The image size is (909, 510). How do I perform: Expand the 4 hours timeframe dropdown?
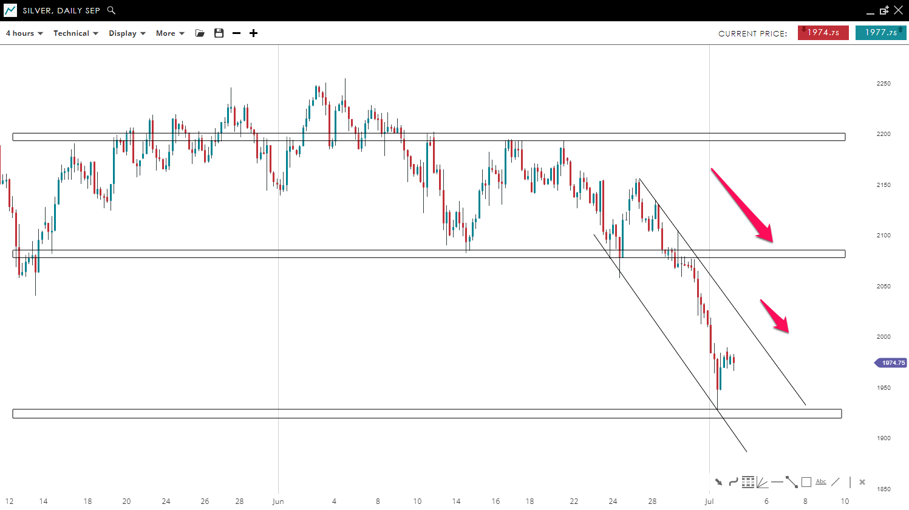coord(24,33)
